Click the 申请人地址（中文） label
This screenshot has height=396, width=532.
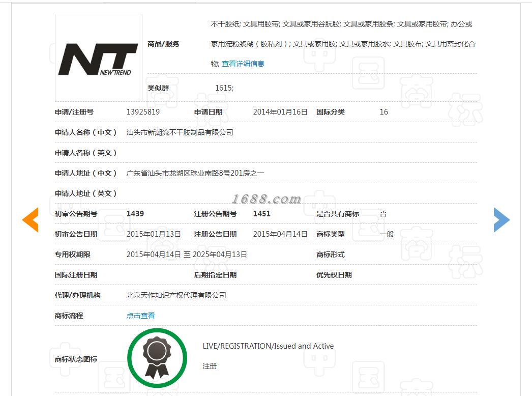point(86,173)
